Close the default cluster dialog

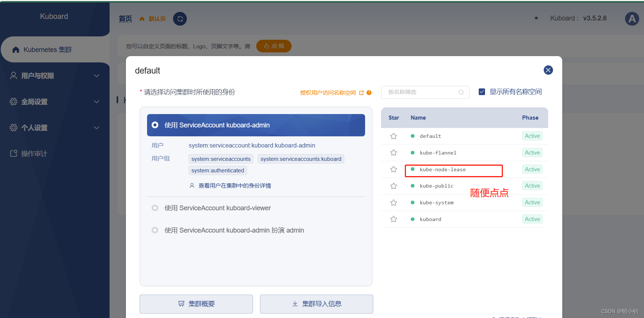pyautogui.click(x=548, y=70)
